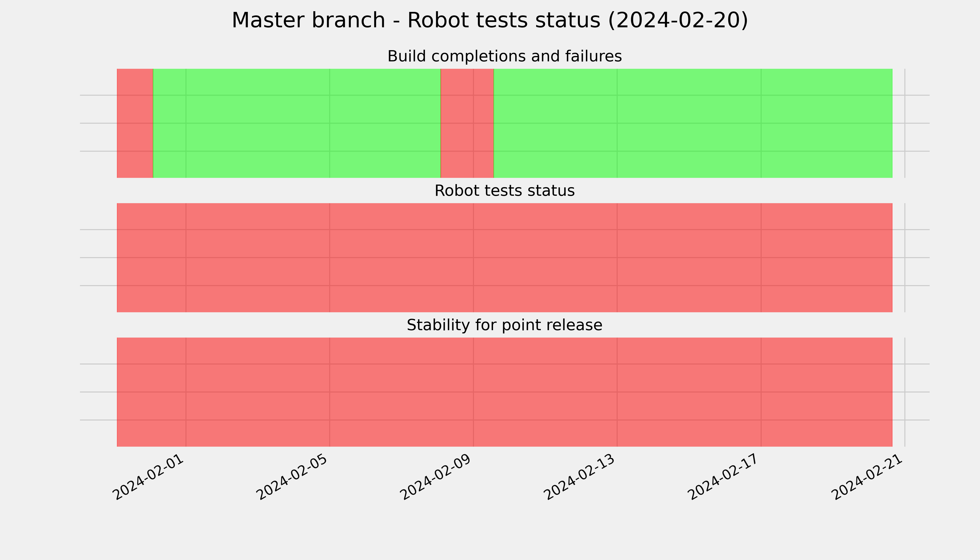
Task: Click Robot tests status red area near 2024-02-13
Action: 617,258
